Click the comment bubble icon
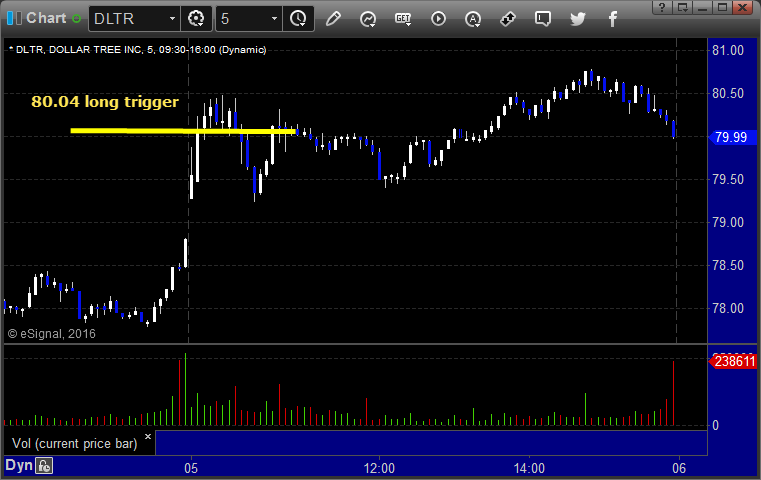Viewport: 761px width, 480px height. 543,19
